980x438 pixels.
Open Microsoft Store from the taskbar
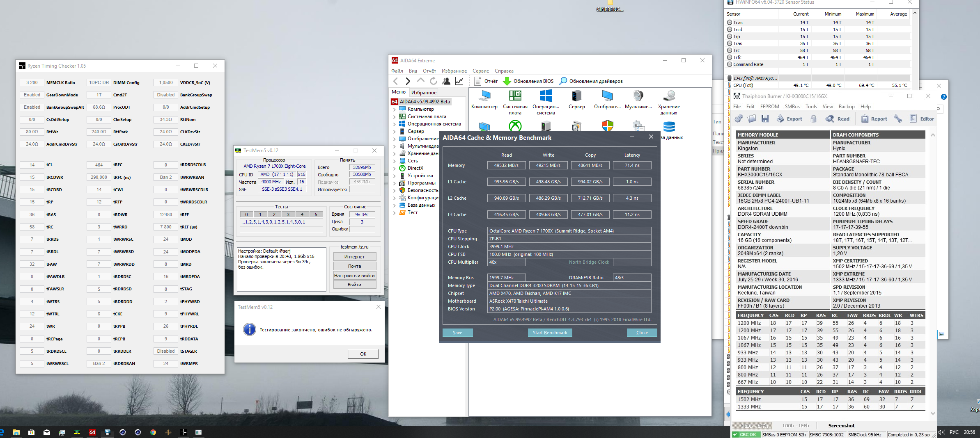tap(31, 432)
